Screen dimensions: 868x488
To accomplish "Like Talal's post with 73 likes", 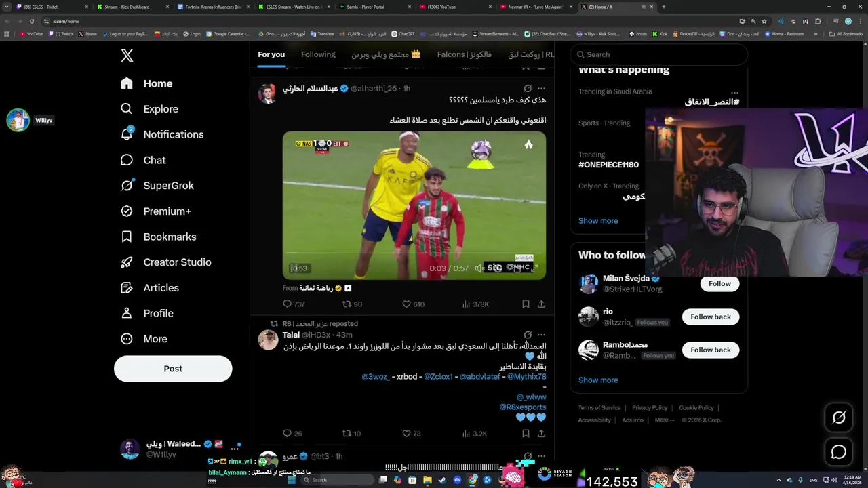I will pyautogui.click(x=412, y=433).
